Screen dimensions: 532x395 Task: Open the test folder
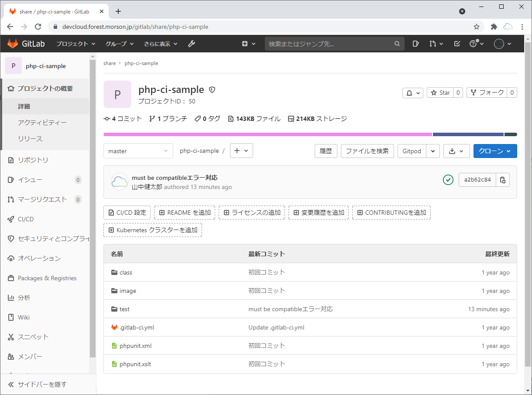124,309
